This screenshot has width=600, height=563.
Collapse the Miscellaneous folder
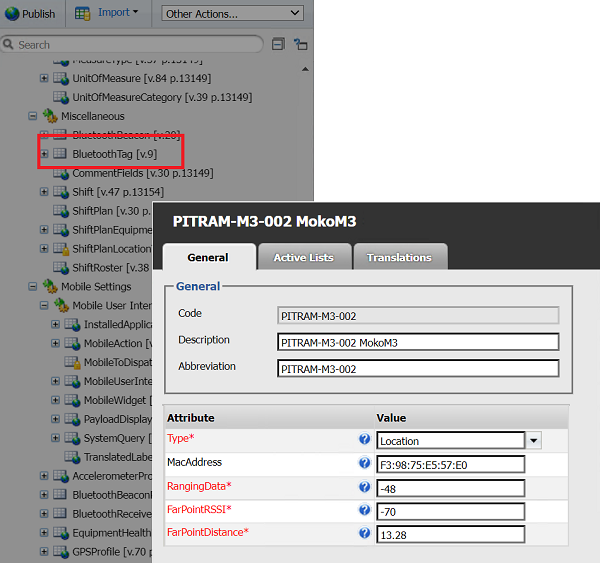[x=33, y=116]
